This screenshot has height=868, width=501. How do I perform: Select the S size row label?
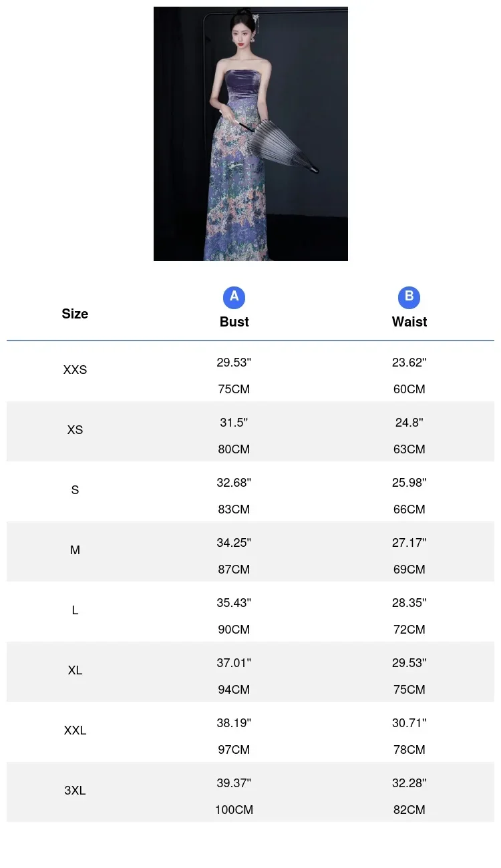(x=75, y=490)
